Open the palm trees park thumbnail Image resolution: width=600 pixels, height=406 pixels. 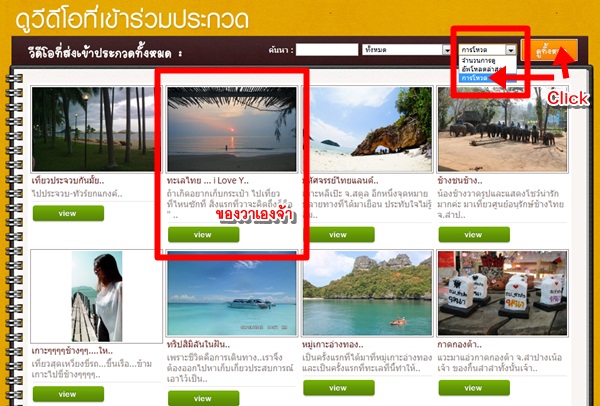click(x=93, y=129)
